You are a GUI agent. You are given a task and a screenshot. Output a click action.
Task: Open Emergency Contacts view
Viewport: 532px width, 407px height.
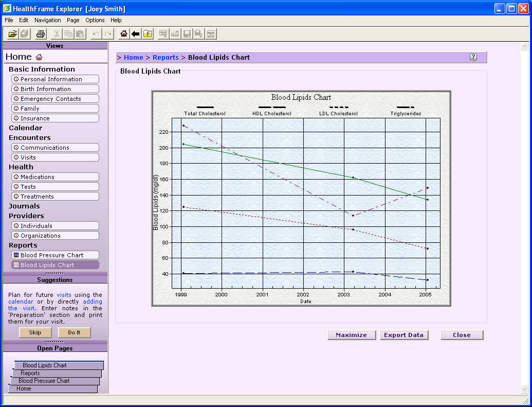tap(56, 99)
